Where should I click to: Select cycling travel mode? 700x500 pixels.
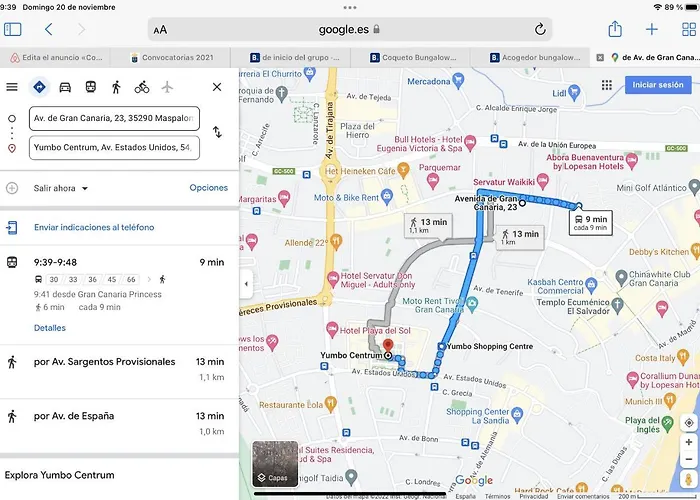pos(142,87)
